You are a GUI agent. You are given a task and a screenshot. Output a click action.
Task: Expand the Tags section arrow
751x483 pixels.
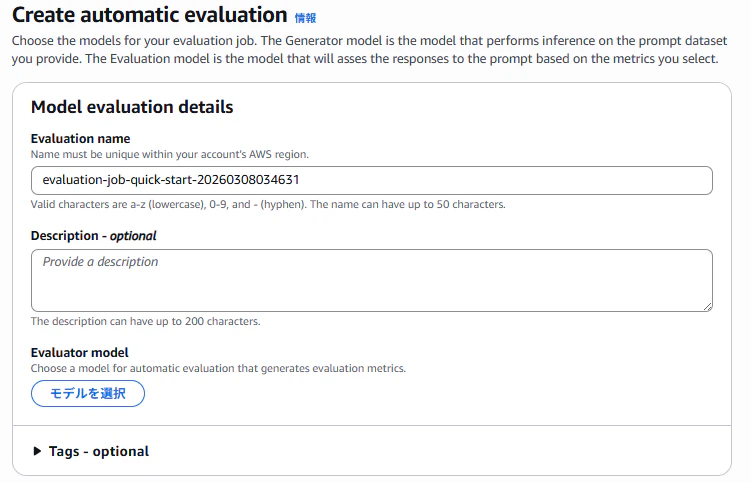(38, 452)
